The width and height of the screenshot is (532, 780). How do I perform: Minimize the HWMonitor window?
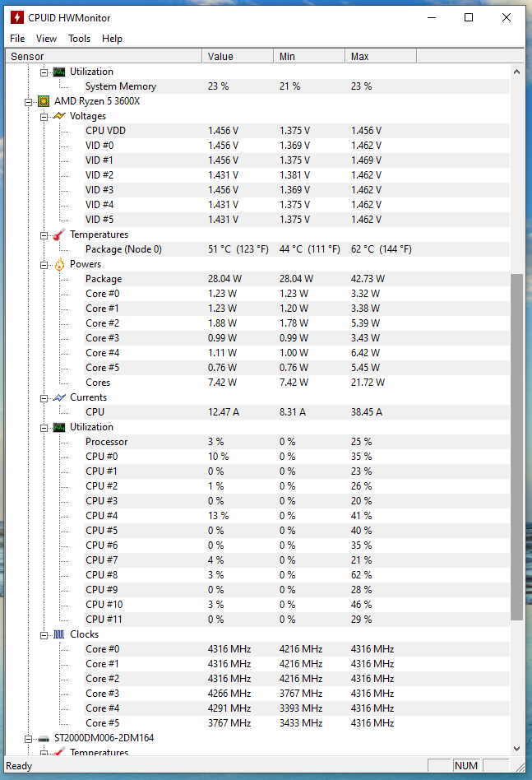(432, 17)
